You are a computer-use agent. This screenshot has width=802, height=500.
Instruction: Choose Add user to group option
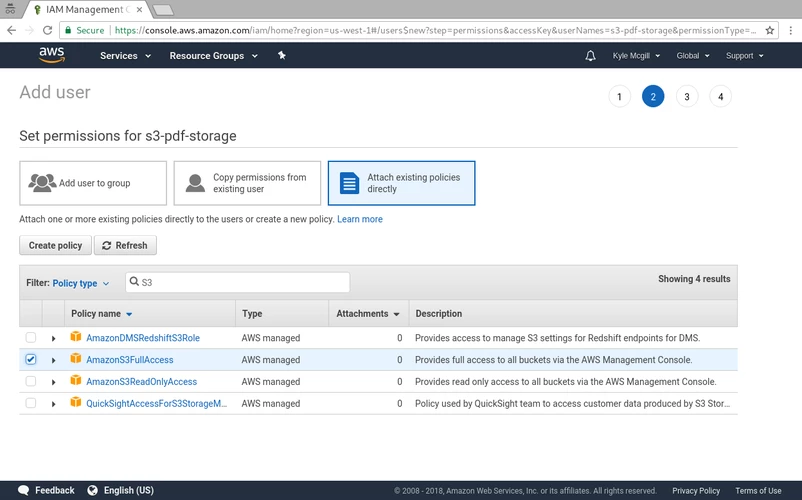coord(93,183)
